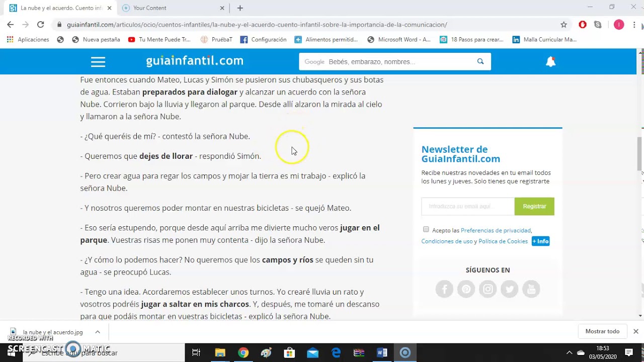Reload the page
The width and height of the screenshot is (644, 362).
coord(41,25)
